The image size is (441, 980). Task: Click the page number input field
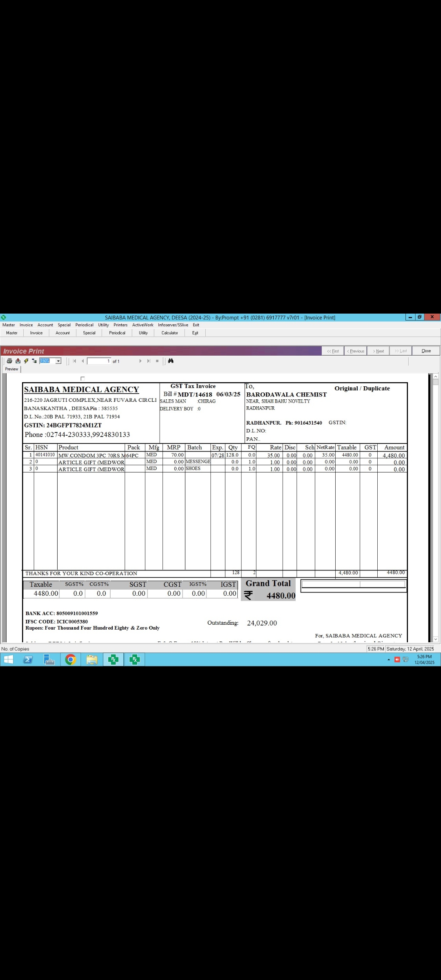[x=99, y=361]
